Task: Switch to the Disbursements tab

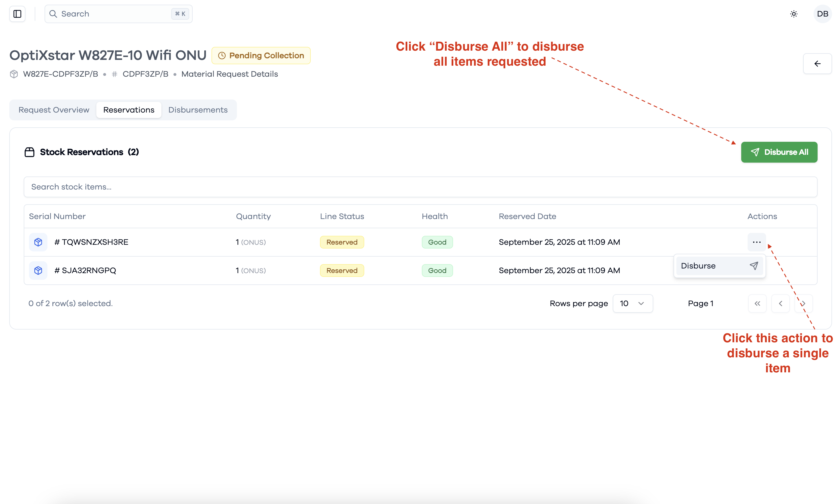Action: pos(198,110)
